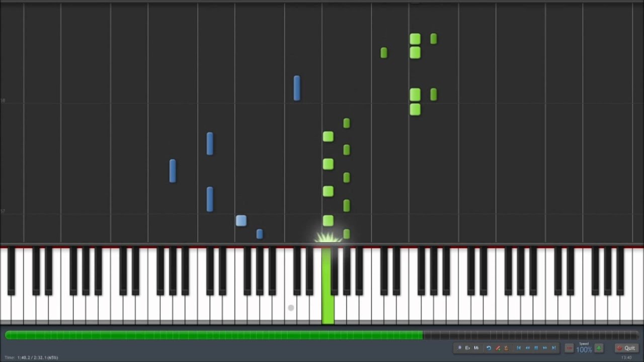Increase speed with the green plus button

(599, 348)
